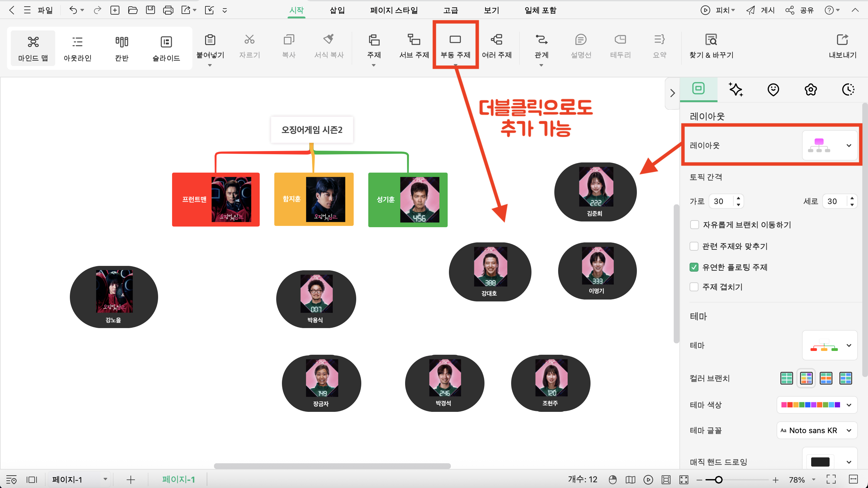The width and height of the screenshot is (868, 488).
Task: Open the 일체 포함 ribbon tab
Action: (x=540, y=10)
